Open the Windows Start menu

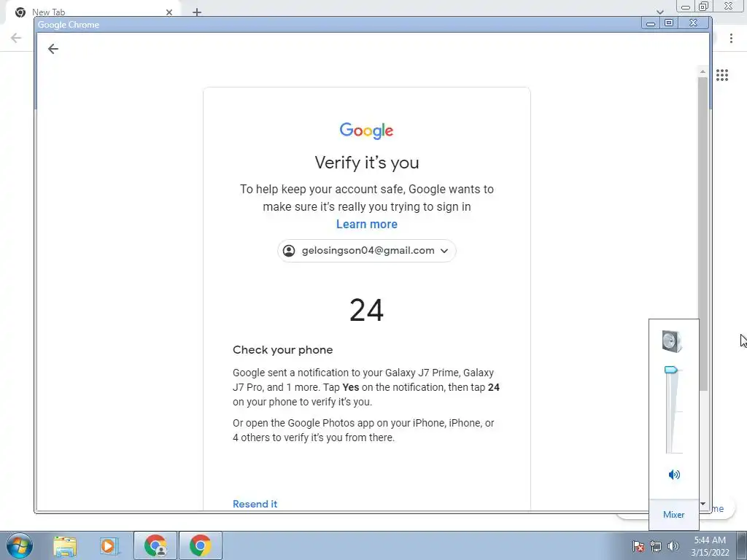pos(19,545)
